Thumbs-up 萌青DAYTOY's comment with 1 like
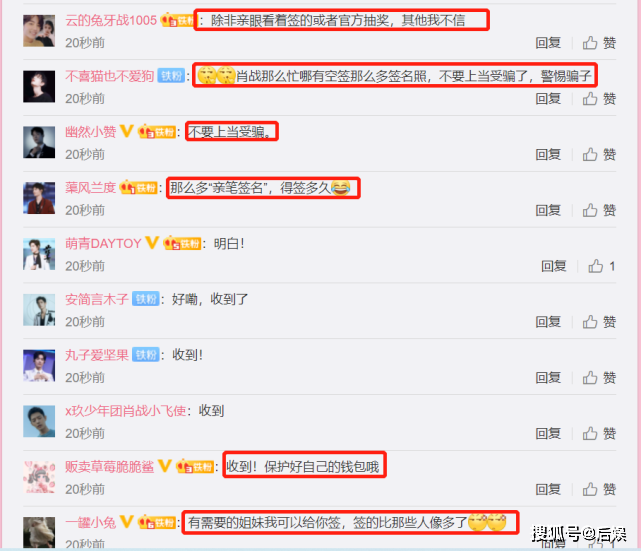Screen dimensions: 641x551 (601, 266)
